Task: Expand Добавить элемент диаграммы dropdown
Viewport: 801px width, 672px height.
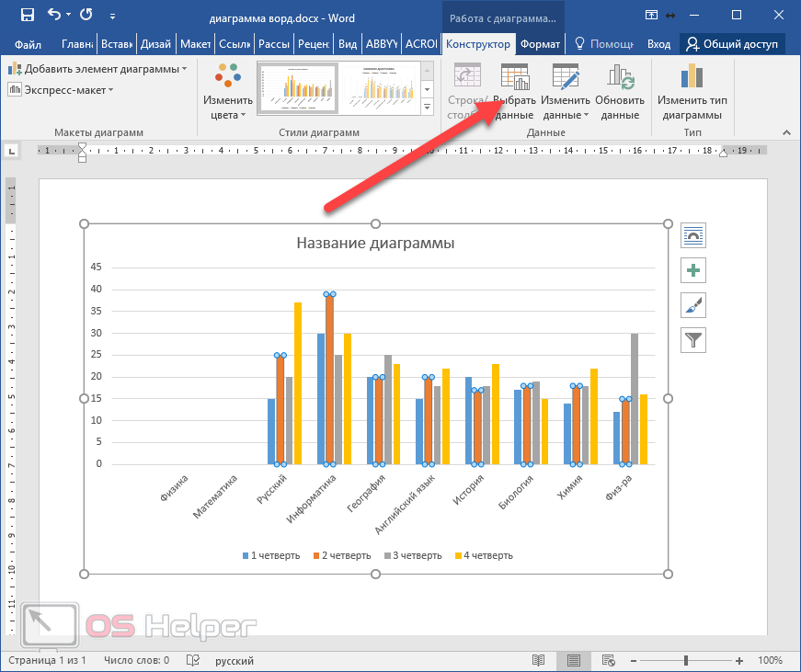Action: pyautogui.click(x=97, y=69)
